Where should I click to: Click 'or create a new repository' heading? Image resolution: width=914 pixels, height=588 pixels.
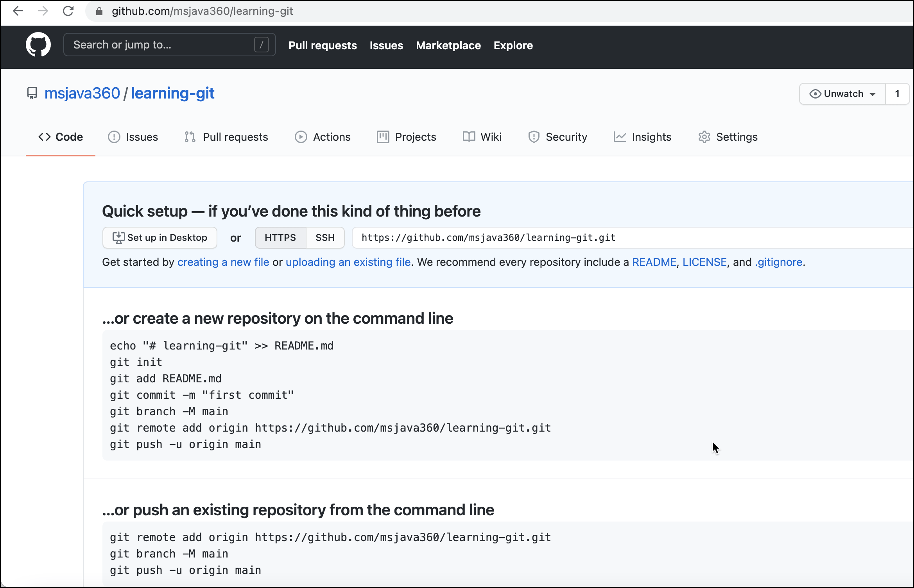[278, 318]
